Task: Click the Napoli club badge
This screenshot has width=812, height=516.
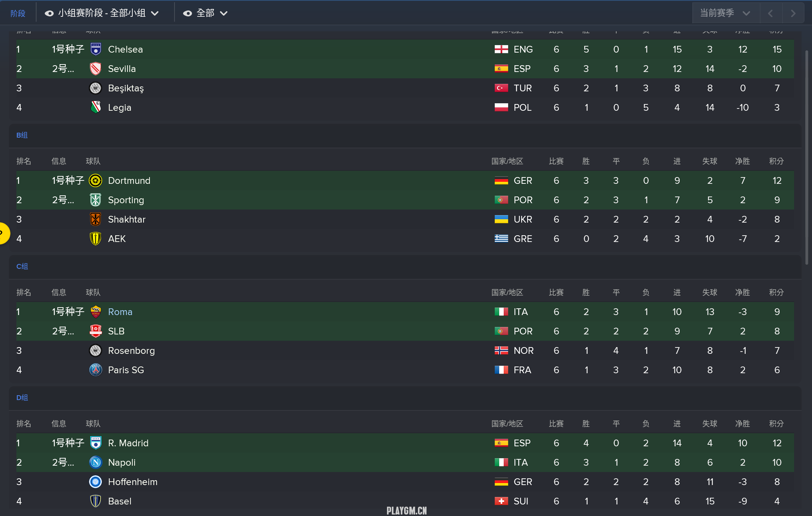Action: (96, 462)
